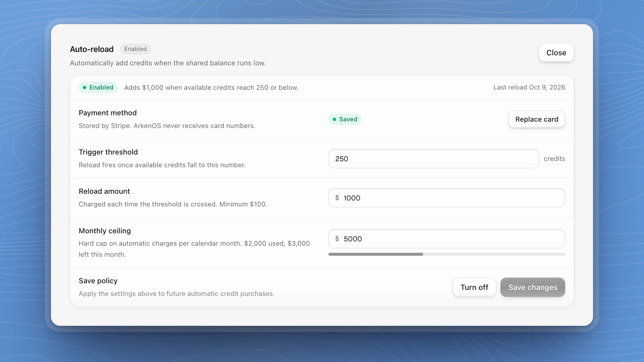Click the dollar sign in Monthly ceiling field

(x=337, y=239)
